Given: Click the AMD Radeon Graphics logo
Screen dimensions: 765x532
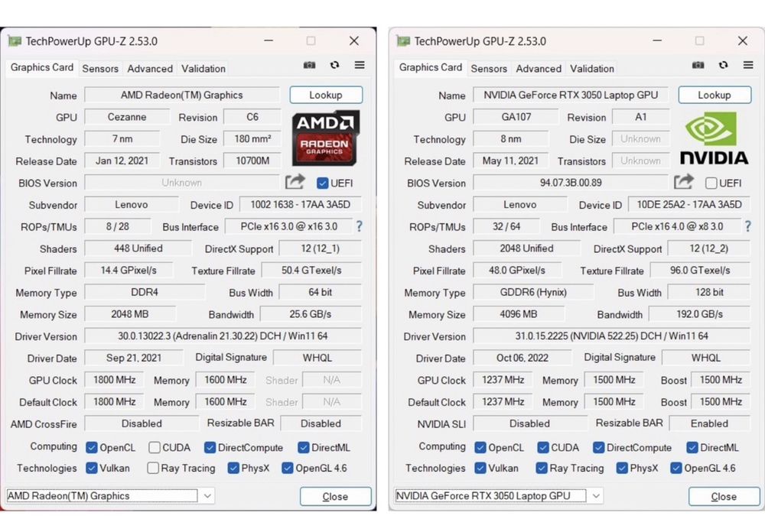Looking at the screenshot, I should point(325,138).
